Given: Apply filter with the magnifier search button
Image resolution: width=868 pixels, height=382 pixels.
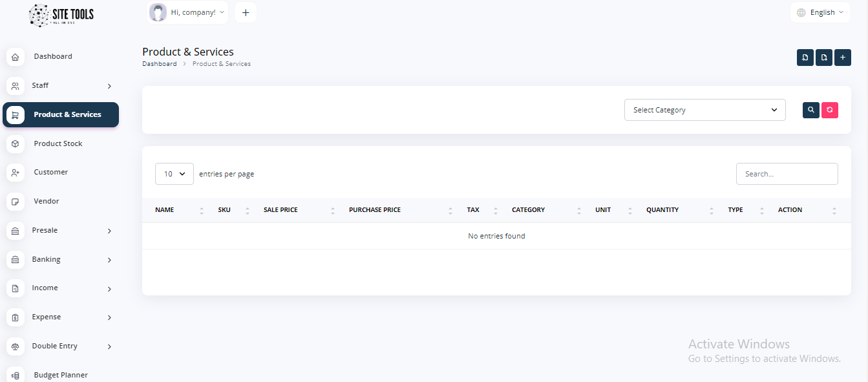Looking at the screenshot, I should 810,110.
